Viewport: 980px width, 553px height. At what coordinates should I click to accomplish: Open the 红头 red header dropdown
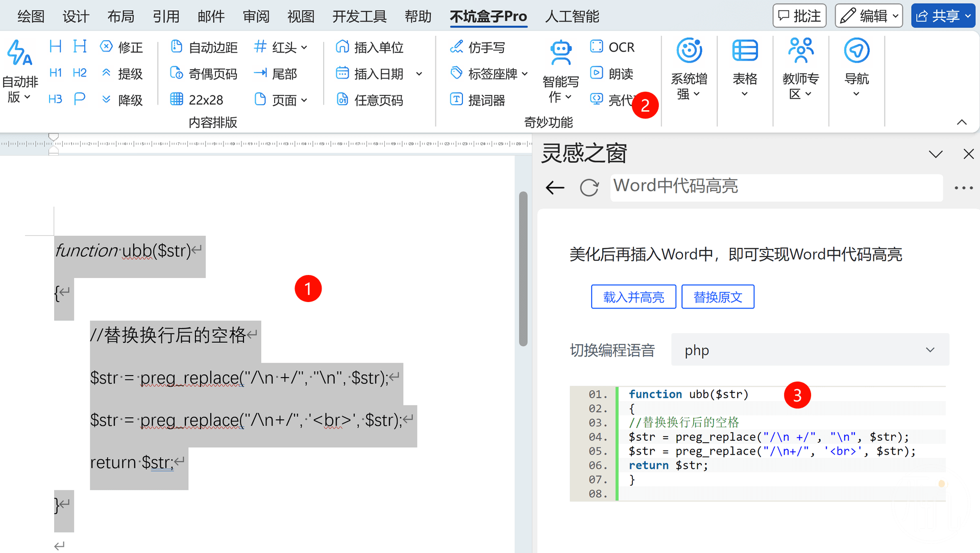click(x=281, y=47)
